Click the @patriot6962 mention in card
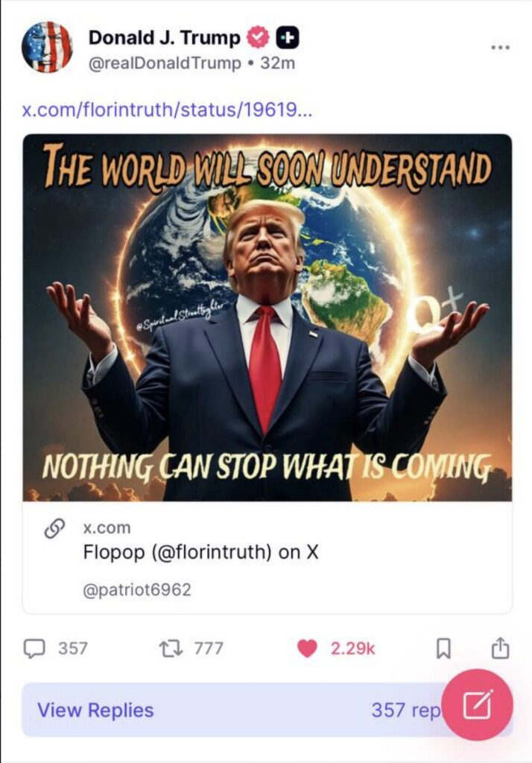Image resolution: width=532 pixels, height=763 pixels. click(137, 590)
